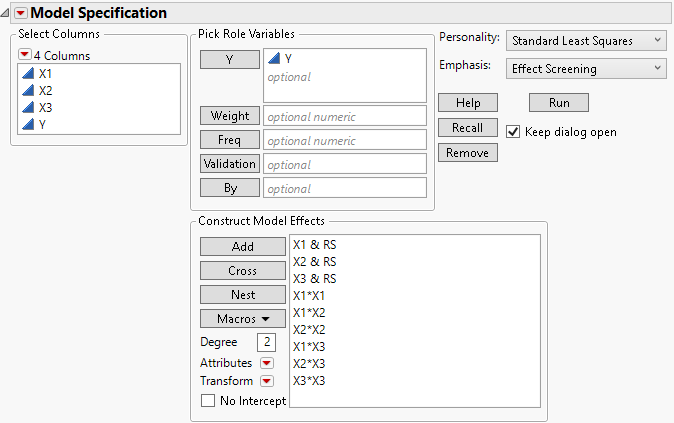Click the Run button
The height and width of the screenshot is (423, 674).
pyautogui.click(x=558, y=103)
